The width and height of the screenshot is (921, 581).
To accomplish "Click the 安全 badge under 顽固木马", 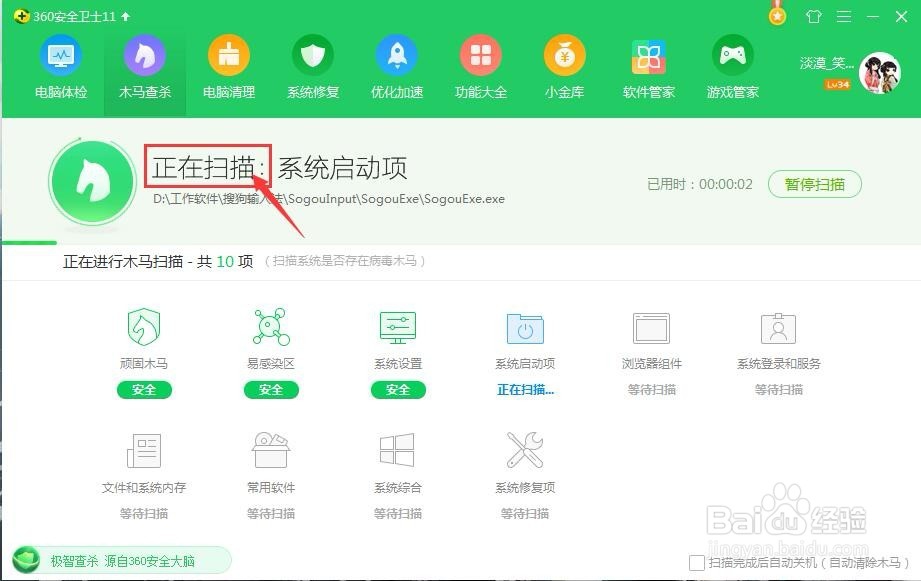I will pyautogui.click(x=144, y=389).
